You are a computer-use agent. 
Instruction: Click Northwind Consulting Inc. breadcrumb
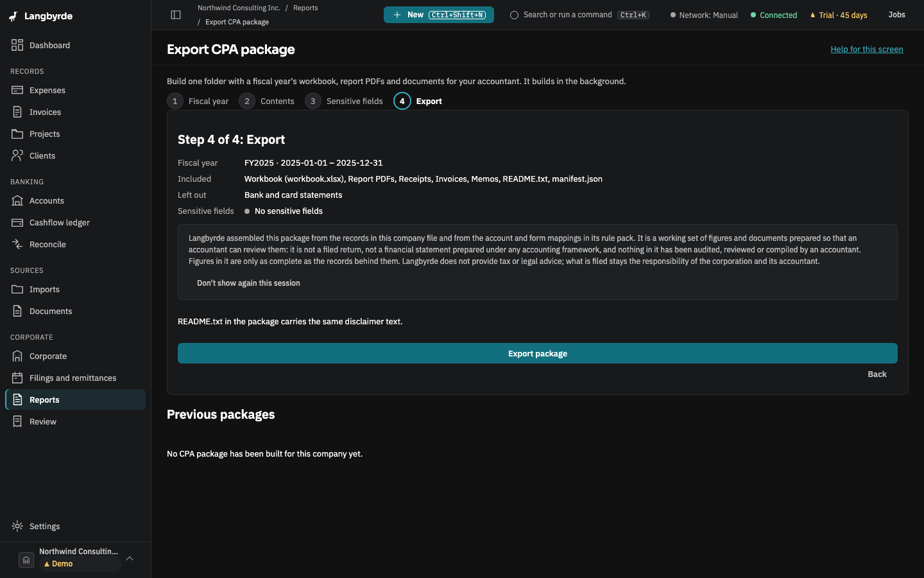[x=239, y=8]
